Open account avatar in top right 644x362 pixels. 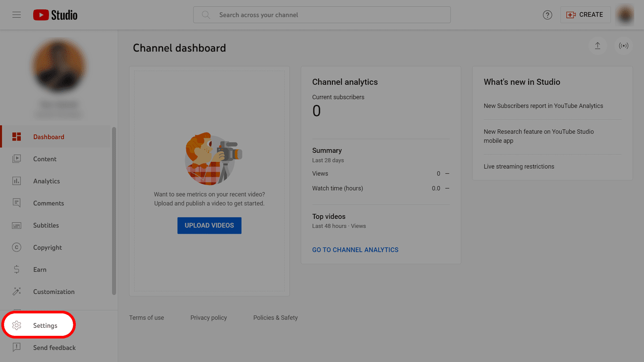[625, 15]
